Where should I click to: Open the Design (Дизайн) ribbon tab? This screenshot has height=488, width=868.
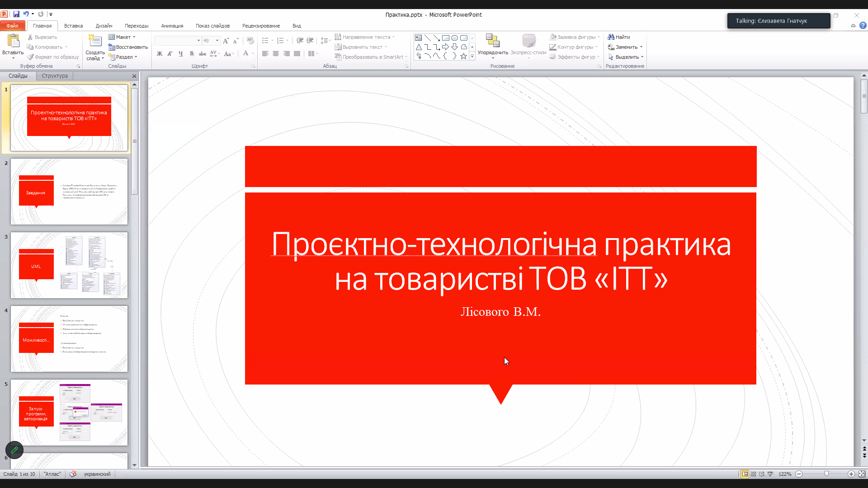tap(104, 26)
